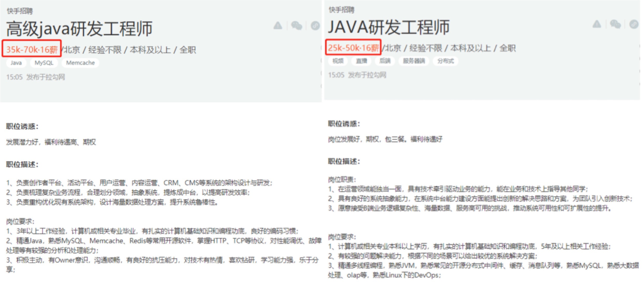Viewport: 644px width, 287px height.
Task: Click 3年以上工作经验 requirement line
Action: (x=153, y=231)
